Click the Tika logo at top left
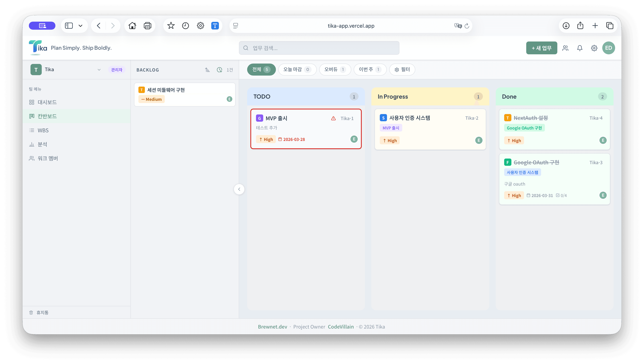Viewport: 644px width, 364px height. 38,47
